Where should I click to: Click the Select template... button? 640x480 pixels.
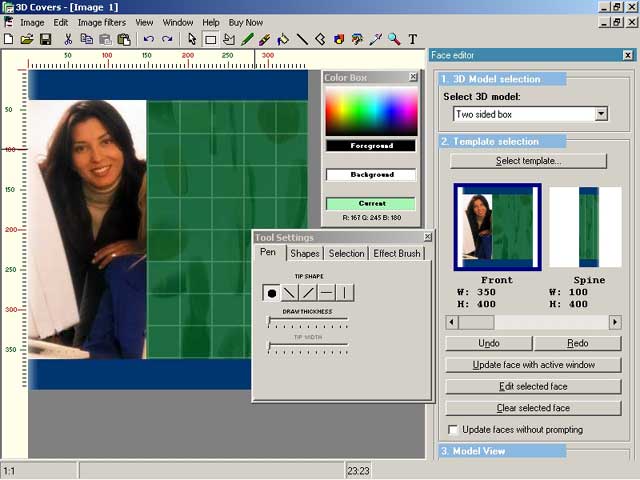point(528,160)
